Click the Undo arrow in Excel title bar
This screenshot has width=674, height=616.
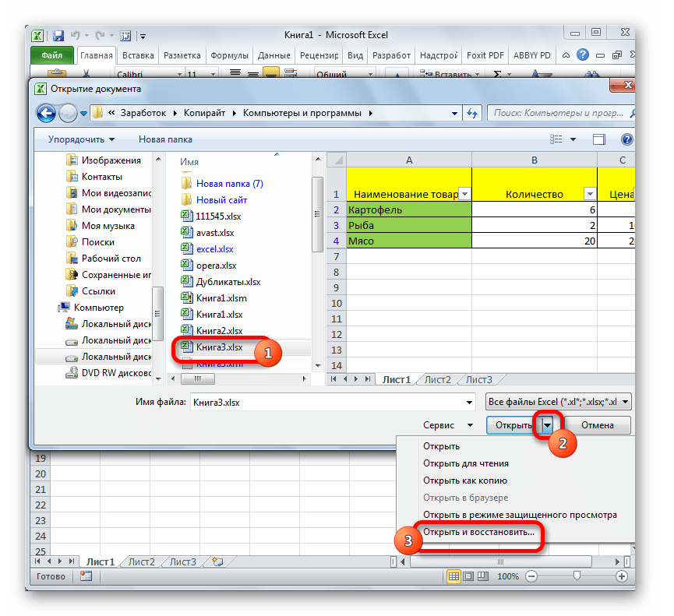76,35
